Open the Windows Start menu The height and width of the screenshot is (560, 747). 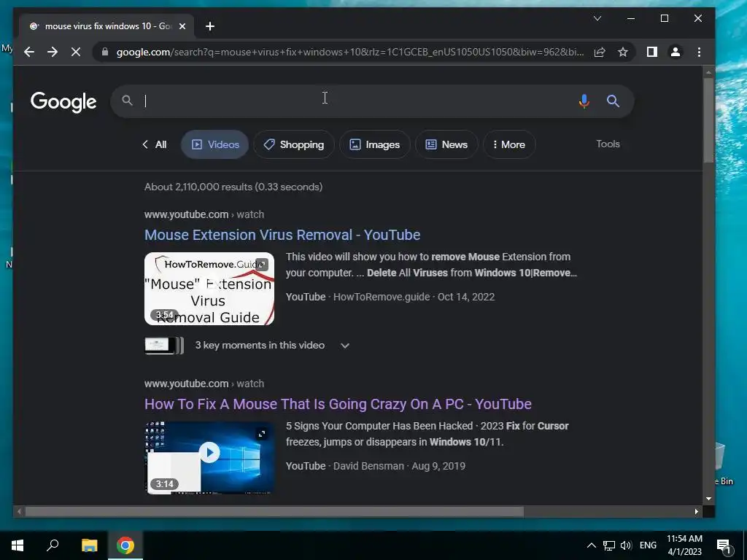click(x=18, y=545)
